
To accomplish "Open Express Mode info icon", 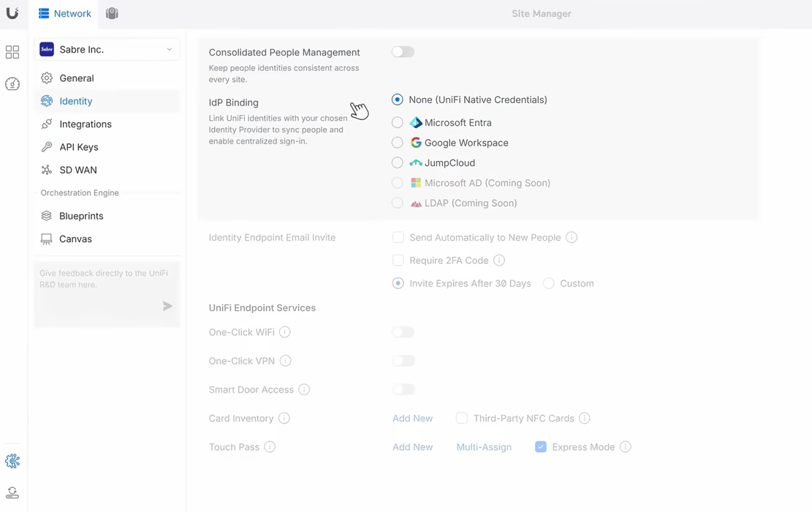I will click(x=625, y=447).
